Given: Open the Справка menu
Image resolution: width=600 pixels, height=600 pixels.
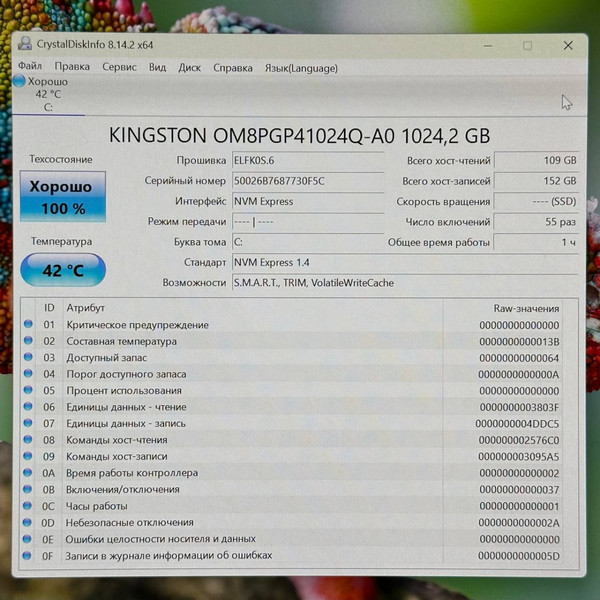Looking at the screenshot, I should [233, 68].
